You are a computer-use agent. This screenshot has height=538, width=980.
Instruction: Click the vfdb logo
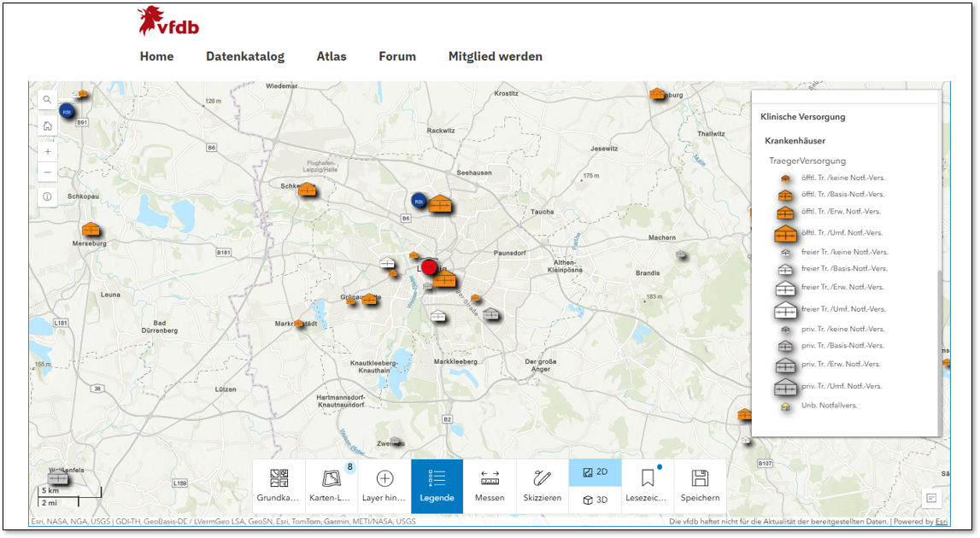point(168,21)
